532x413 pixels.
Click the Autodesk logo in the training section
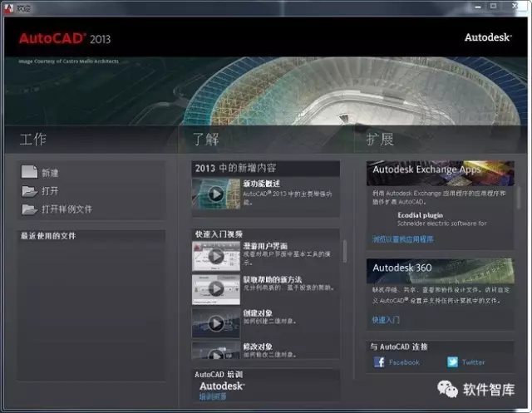coord(222,386)
